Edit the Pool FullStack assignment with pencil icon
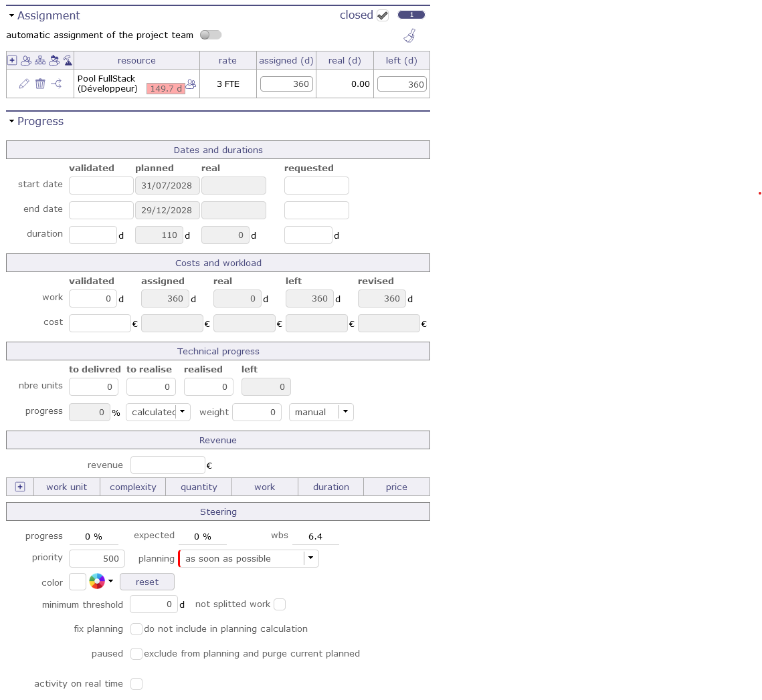 24,84
